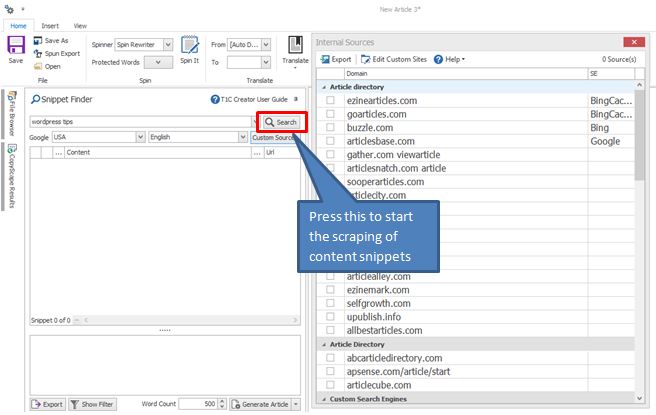Select sooperarticles.com row
The image size is (656, 415).
click(x=475, y=182)
